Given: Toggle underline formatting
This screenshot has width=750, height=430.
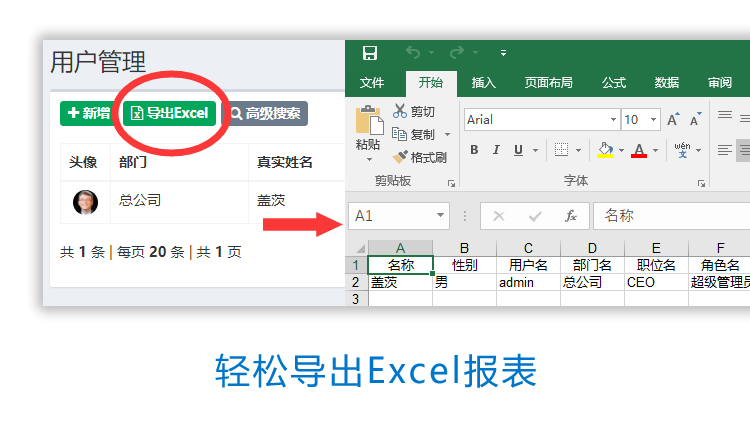Looking at the screenshot, I should tap(518, 150).
